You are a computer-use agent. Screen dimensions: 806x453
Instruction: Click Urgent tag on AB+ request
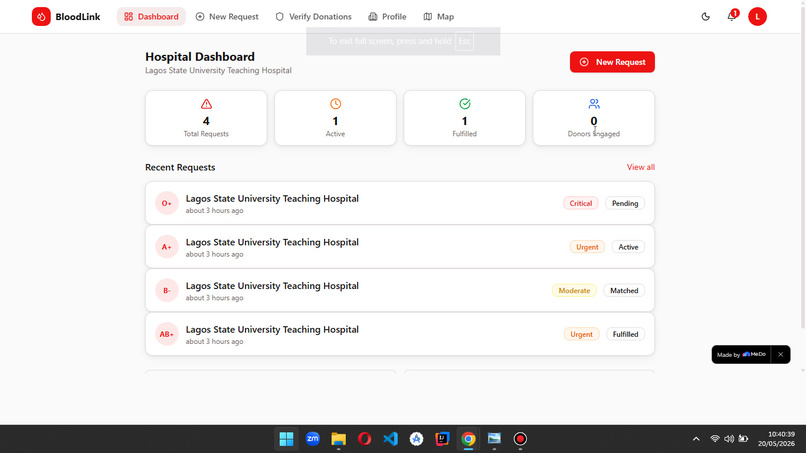581,334
